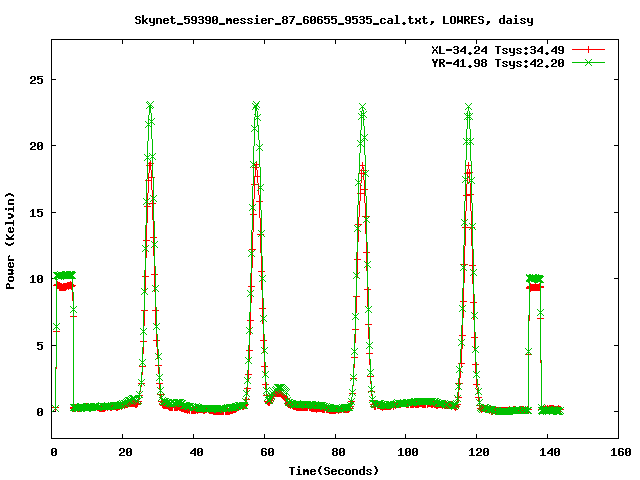Click the small bump near 64 seconds

279,390
